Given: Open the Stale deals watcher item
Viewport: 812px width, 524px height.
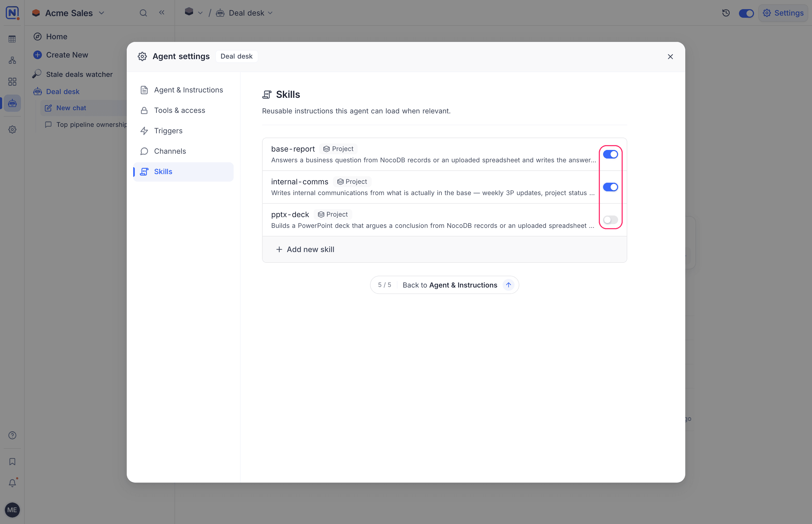Looking at the screenshot, I should tap(73, 74).
